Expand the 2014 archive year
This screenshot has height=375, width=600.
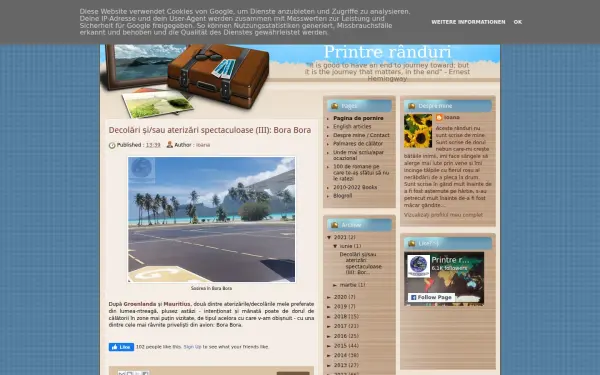point(329,355)
